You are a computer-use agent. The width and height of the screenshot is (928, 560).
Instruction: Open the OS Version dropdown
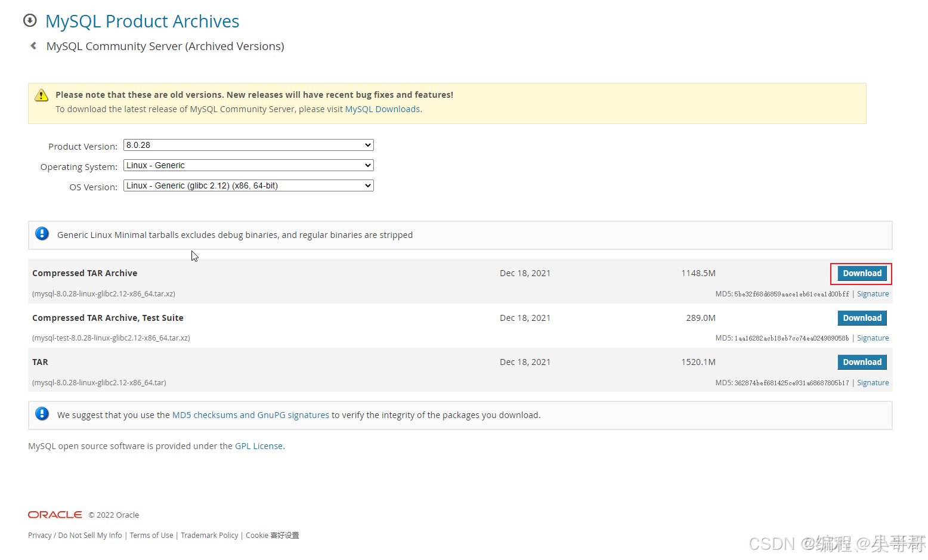248,185
